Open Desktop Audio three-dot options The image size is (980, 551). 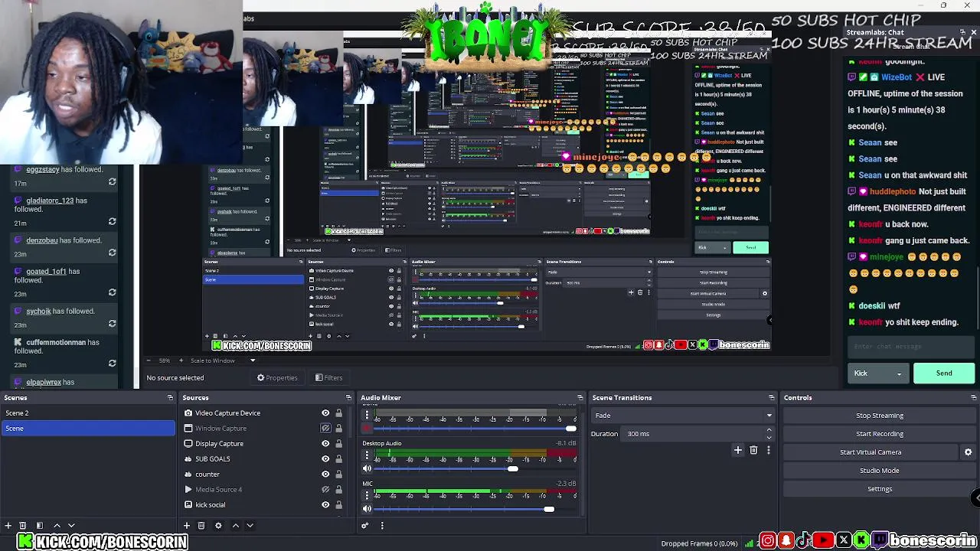tap(367, 456)
